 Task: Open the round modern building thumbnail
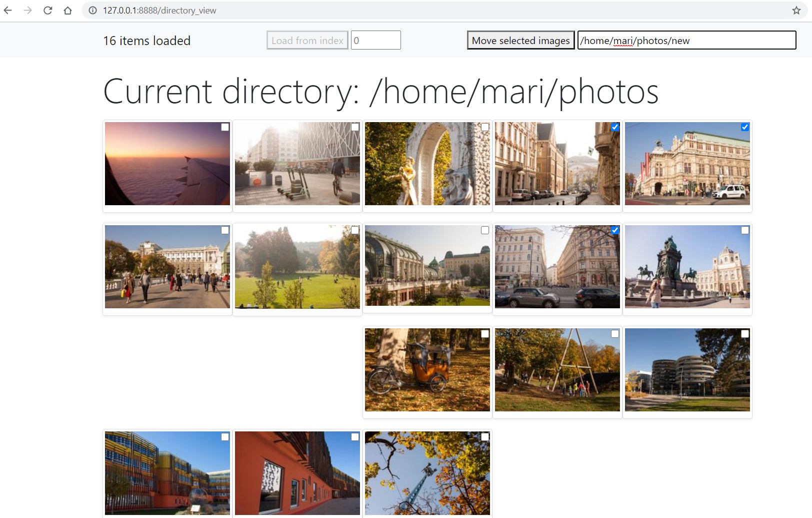pos(687,370)
